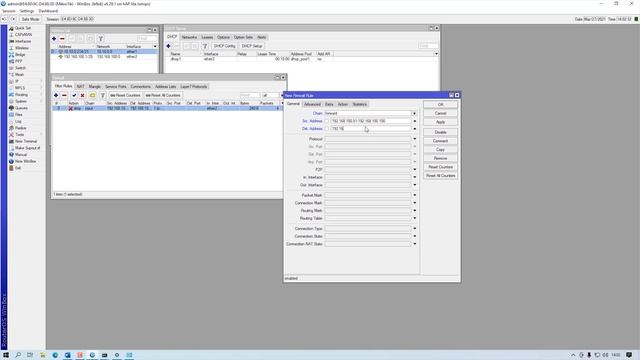Click the DHCP Config button
This screenshot has height=360, width=640.
click(x=224, y=46)
